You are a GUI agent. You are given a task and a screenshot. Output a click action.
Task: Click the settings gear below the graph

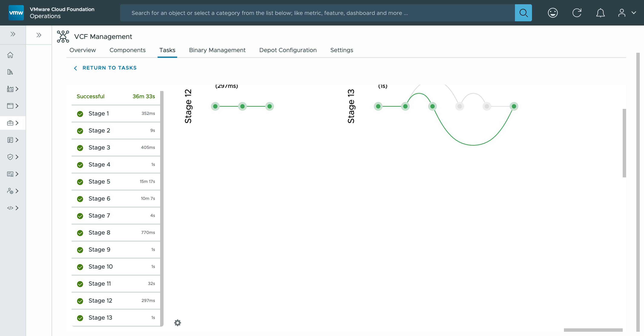177,323
